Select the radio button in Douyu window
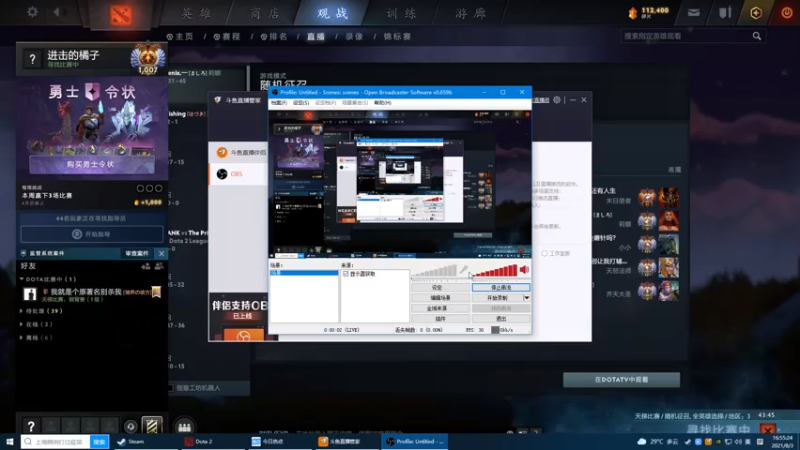The image size is (800, 450). point(544,253)
